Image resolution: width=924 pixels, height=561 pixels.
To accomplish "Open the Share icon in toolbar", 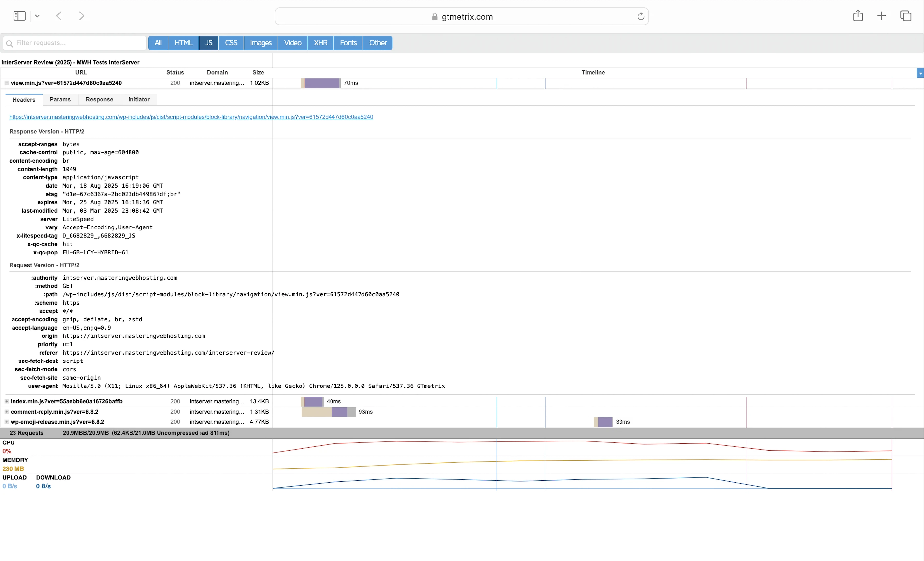I will 858,16.
